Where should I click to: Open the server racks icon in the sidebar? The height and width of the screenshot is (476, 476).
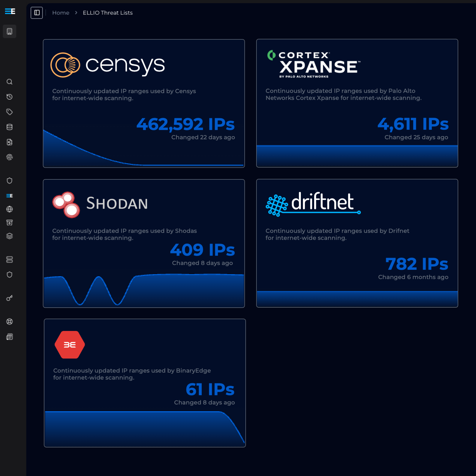10,260
